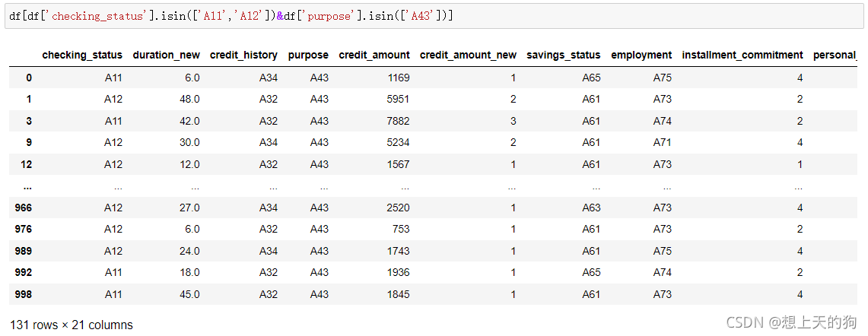Select the purpose column header
This screenshot has height=336, width=868.
pyautogui.click(x=308, y=55)
